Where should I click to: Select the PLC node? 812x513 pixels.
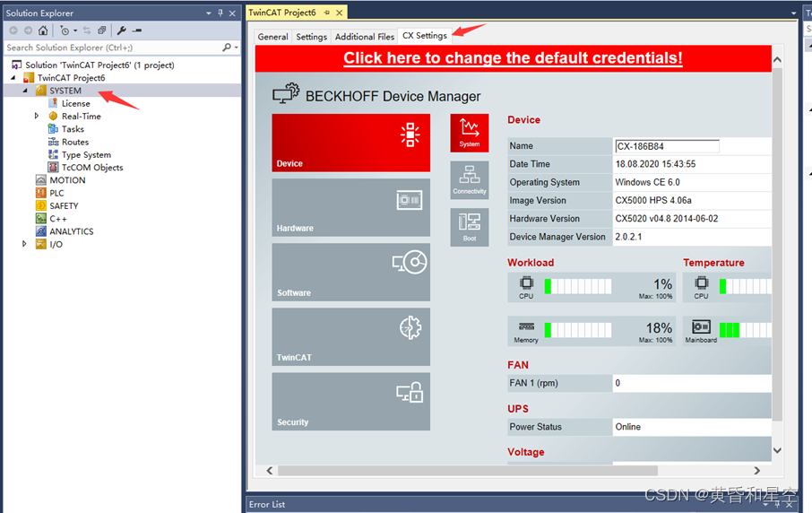pyautogui.click(x=56, y=194)
